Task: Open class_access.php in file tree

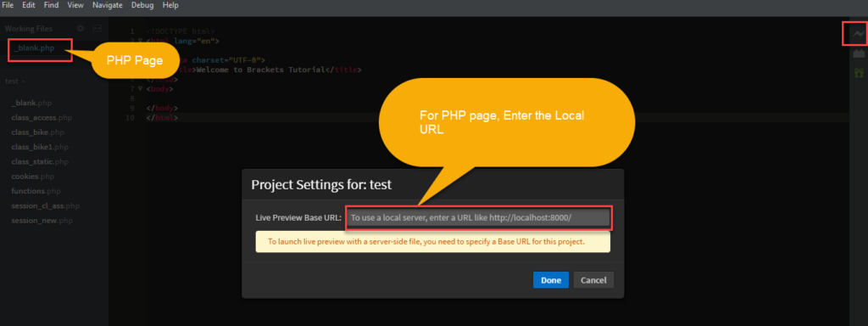Action: tap(42, 117)
